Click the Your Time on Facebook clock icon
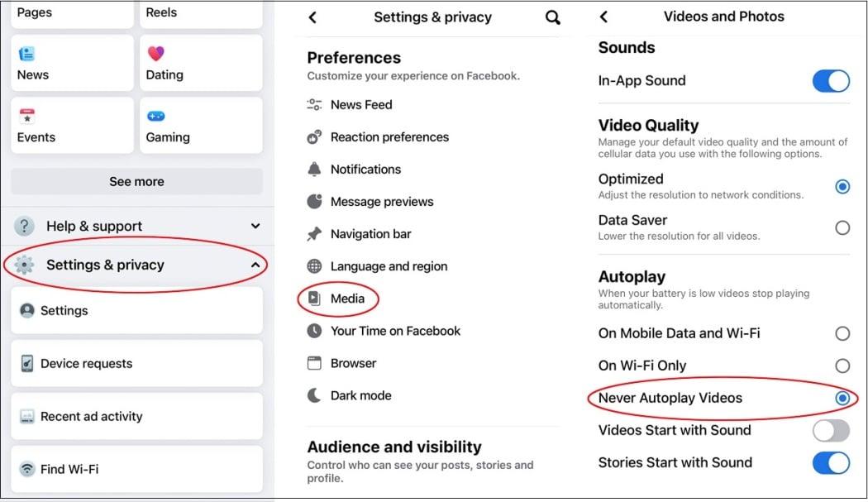Image resolution: width=868 pixels, height=502 pixels. click(314, 331)
